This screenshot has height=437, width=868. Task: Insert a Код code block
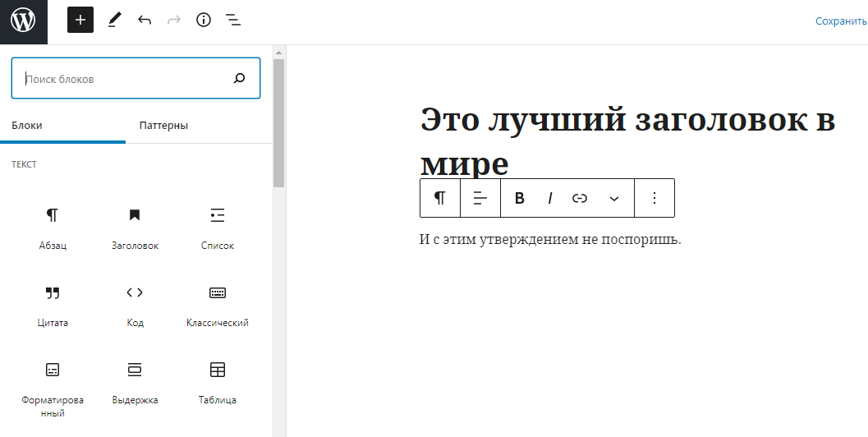[135, 306]
